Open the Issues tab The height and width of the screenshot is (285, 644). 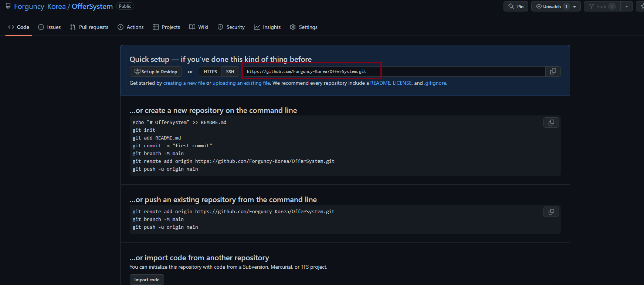(50, 27)
